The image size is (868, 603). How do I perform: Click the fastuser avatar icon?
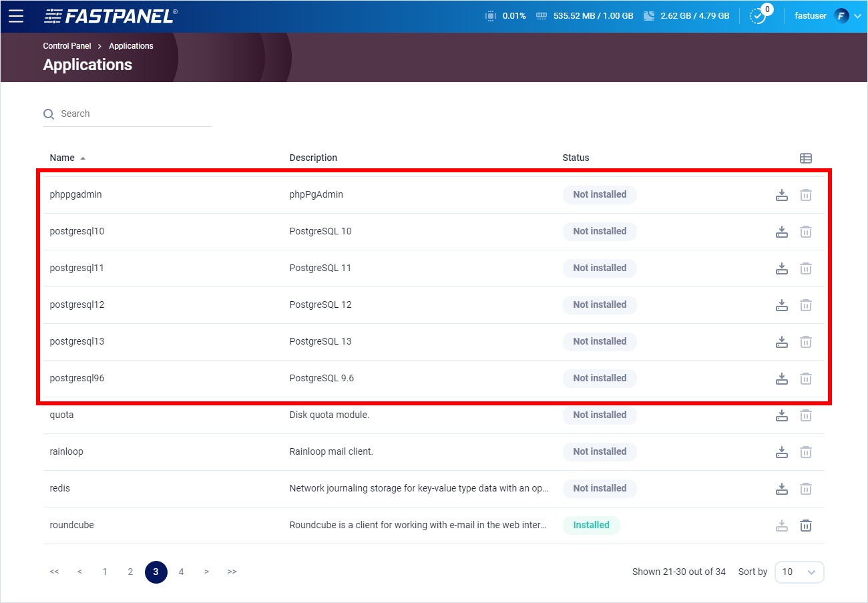[841, 16]
